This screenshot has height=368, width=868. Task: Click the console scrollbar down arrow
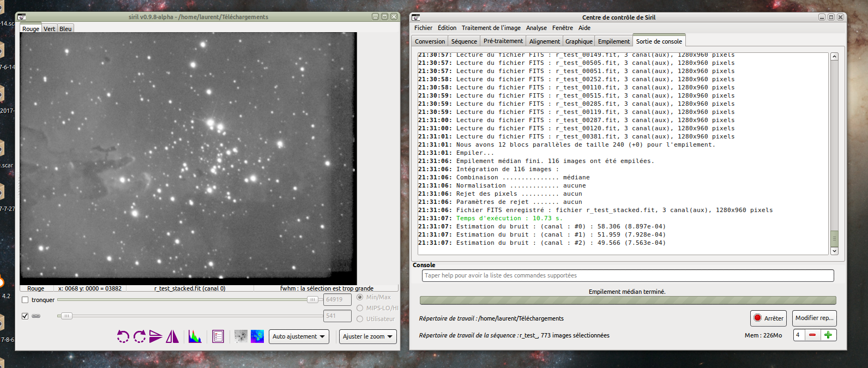(834, 251)
